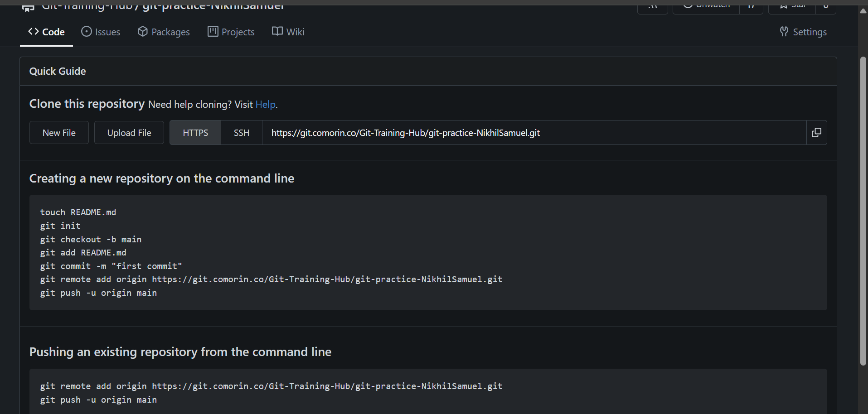This screenshot has width=868, height=414.
Task: Switch clone protocol to HTTPS
Action: 195,133
